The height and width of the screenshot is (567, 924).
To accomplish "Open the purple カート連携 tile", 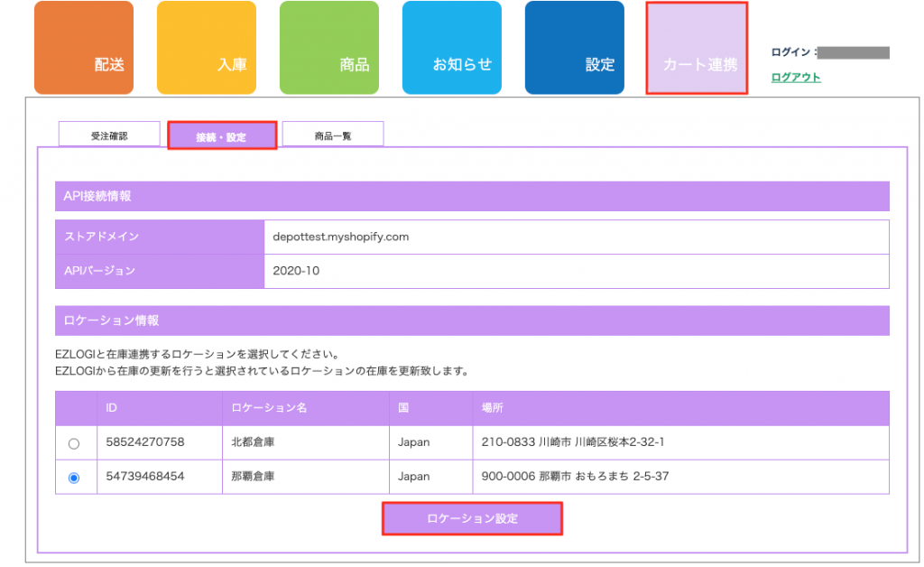I will pos(697,49).
